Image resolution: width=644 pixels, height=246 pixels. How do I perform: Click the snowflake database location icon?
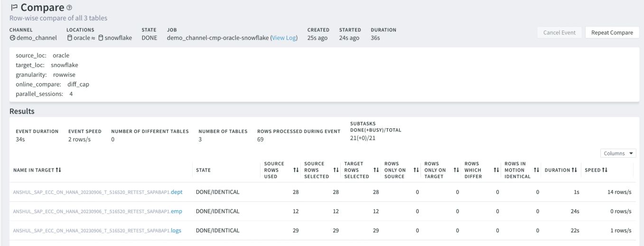tap(101, 38)
